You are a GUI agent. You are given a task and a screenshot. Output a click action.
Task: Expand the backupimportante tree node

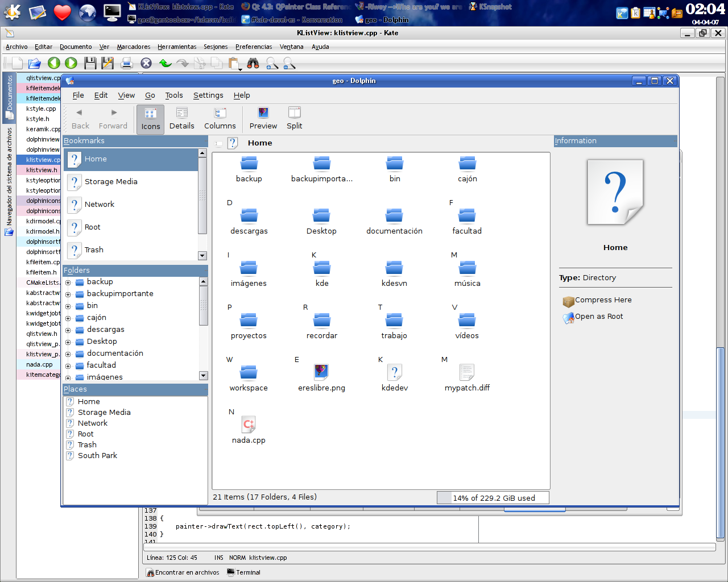coord(68,294)
